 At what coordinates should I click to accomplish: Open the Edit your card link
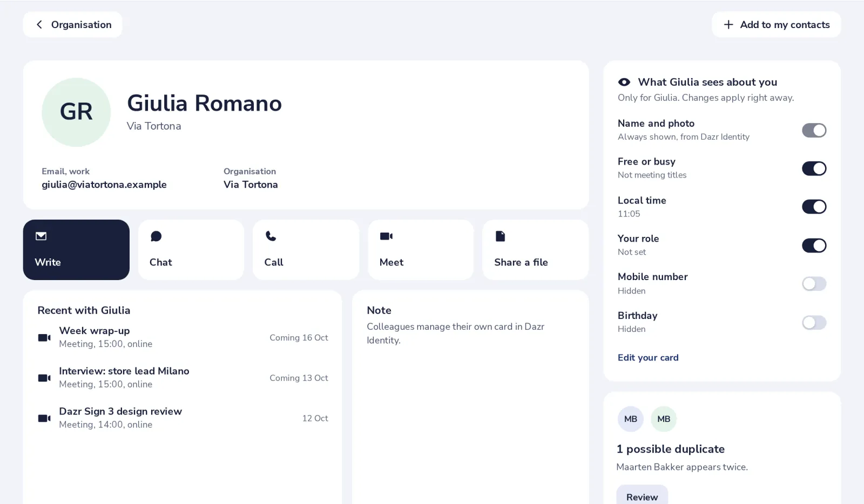(x=648, y=357)
